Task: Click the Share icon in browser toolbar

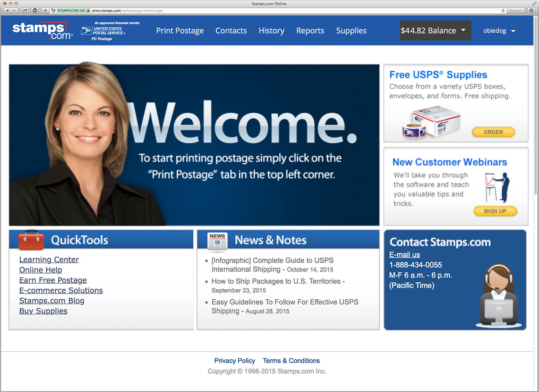Action: pyautogui.click(x=25, y=11)
